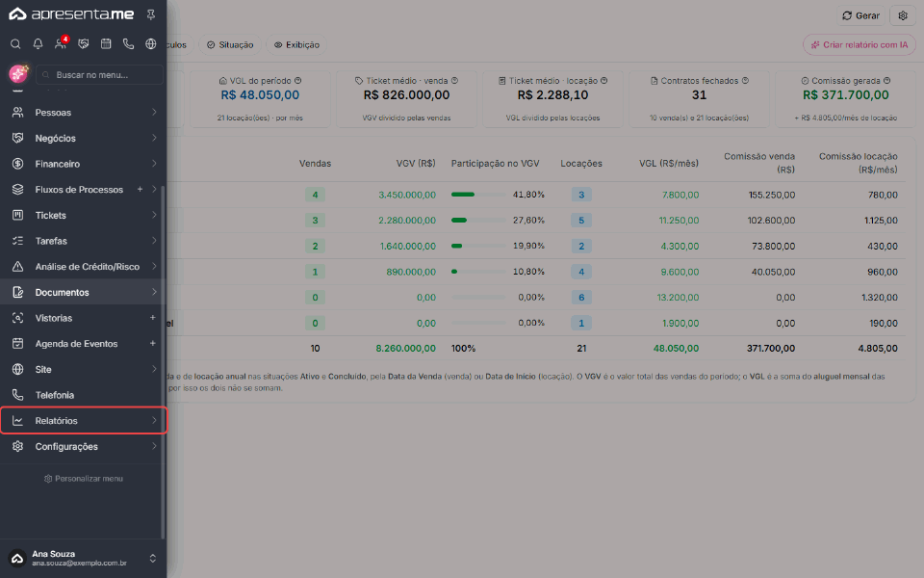Click the handshake shield icon
The height and width of the screenshot is (578, 924).
click(x=83, y=43)
